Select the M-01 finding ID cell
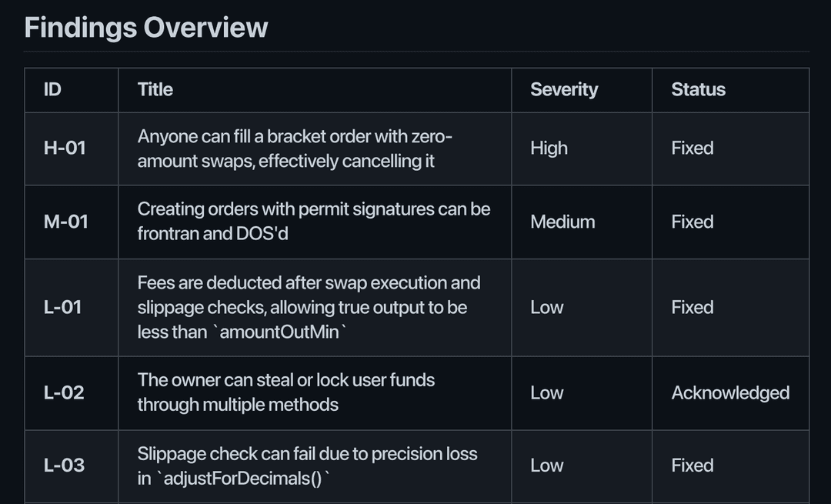 click(x=66, y=222)
